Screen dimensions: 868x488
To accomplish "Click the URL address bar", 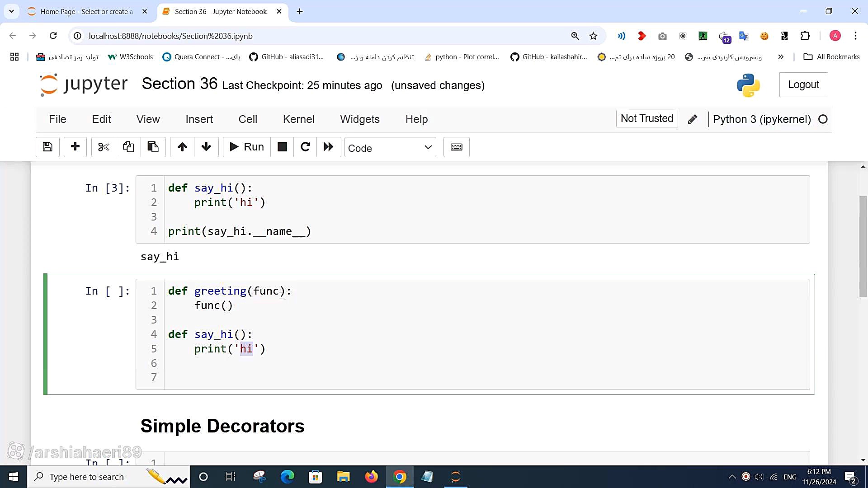I will (x=316, y=36).
